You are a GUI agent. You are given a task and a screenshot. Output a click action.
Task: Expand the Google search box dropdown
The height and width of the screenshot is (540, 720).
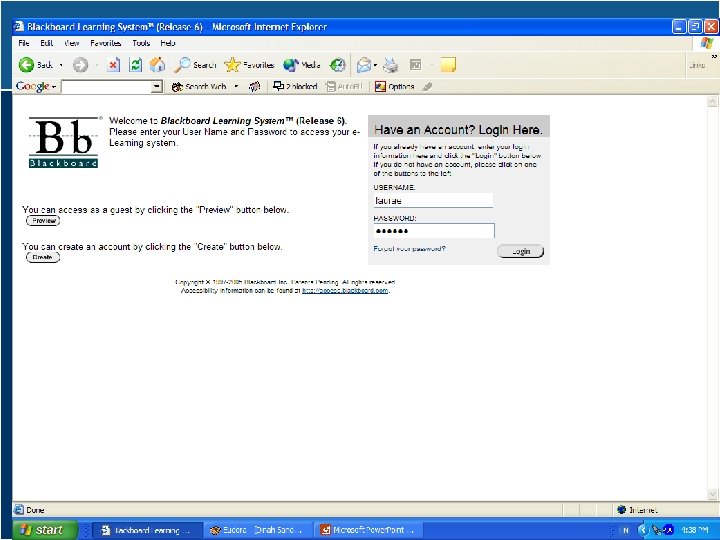point(157,86)
